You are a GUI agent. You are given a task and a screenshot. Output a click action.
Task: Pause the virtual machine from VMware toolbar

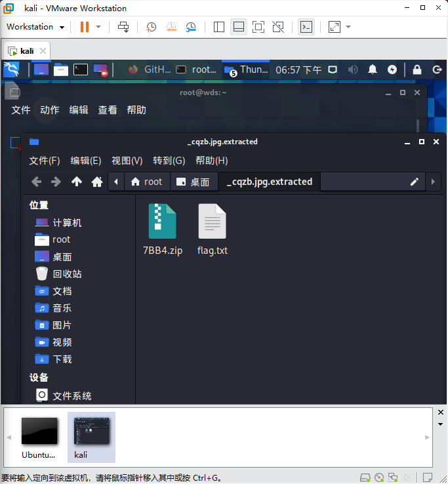point(85,27)
